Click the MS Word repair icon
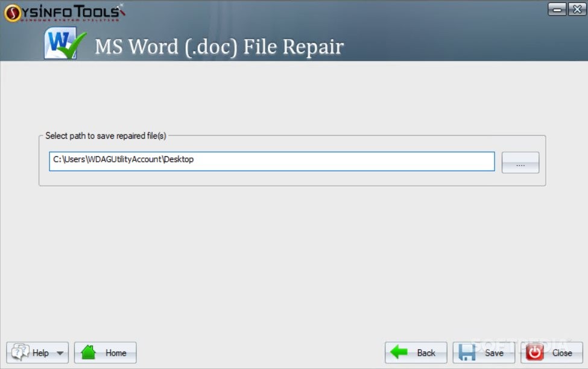The height and width of the screenshot is (369, 588). point(65,43)
